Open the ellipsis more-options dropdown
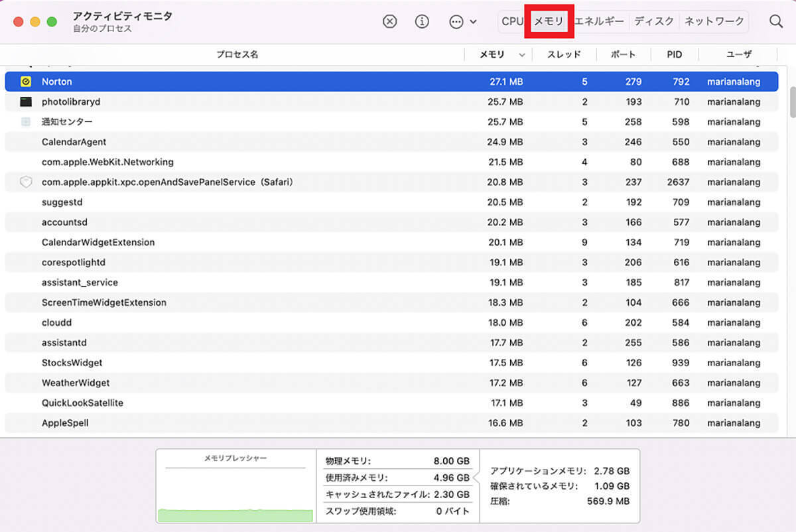This screenshot has width=796, height=532. click(462, 21)
